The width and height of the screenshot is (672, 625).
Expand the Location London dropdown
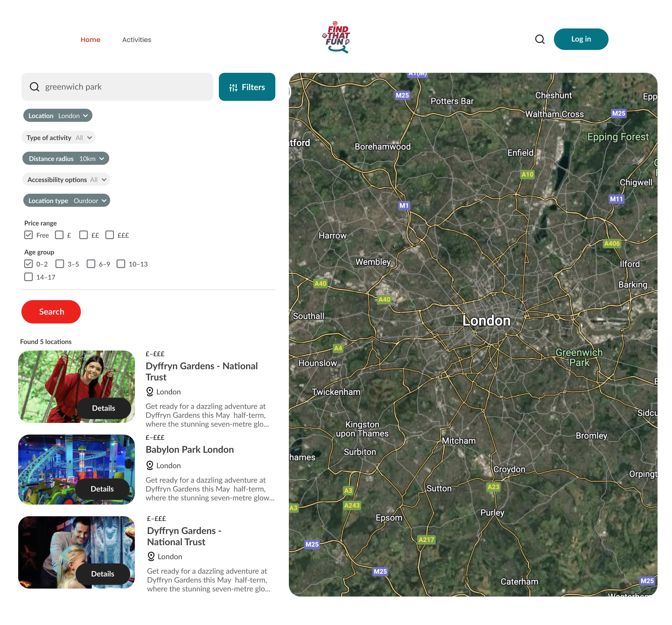[x=58, y=116]
